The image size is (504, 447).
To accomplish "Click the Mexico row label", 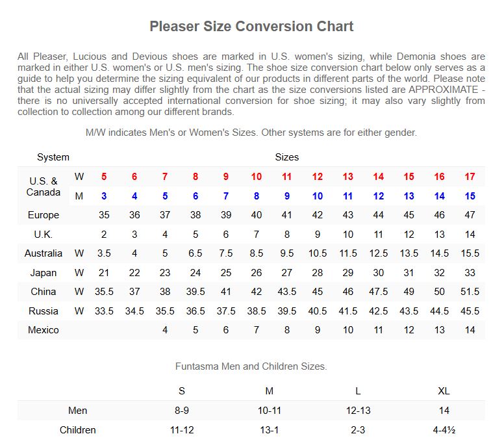I will tap(44, 330).
